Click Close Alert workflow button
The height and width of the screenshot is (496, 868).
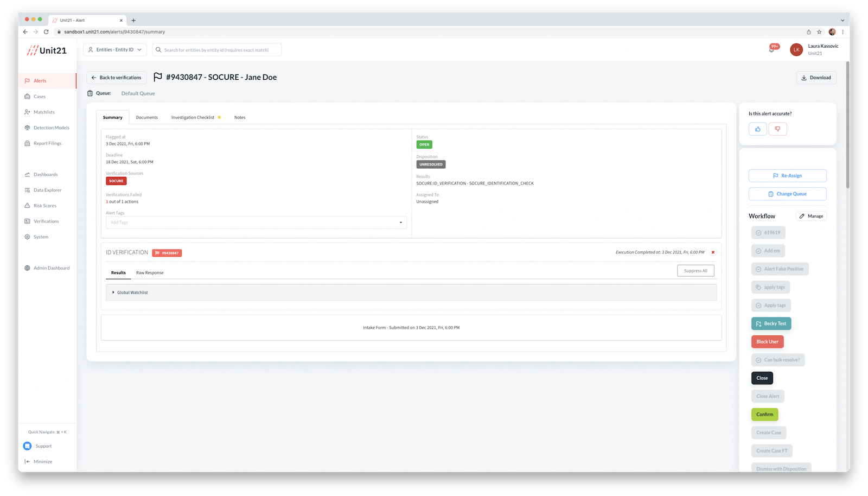click(x=768, y=397)
